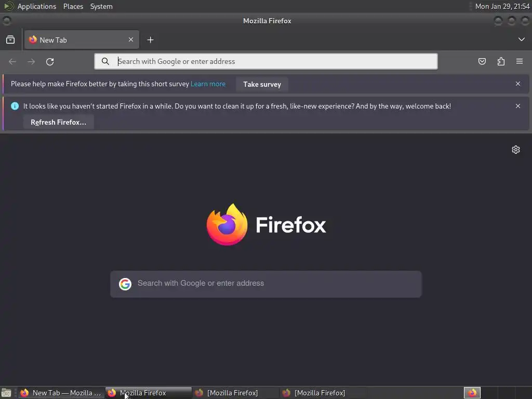
Task: Open a new tab with plus button
Action: (150, 40)
